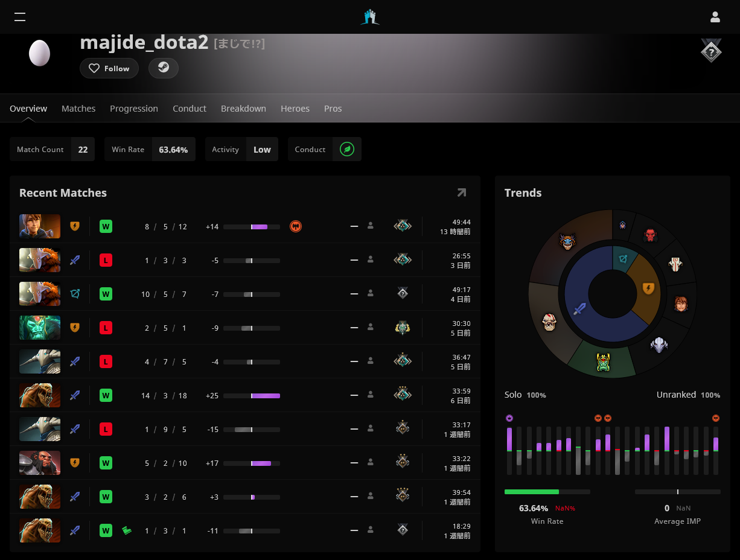
Task: Open the Recent Matches expand arrow
Action: (x=462, y=192)
